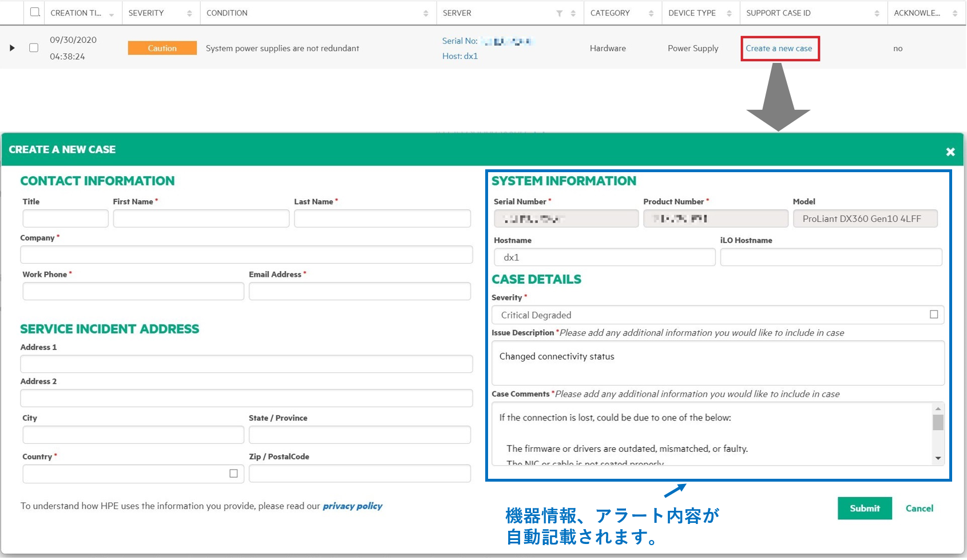Open the Severity dropdown showing Critical Degraded

pyautogui.click(x=718, y=315)
